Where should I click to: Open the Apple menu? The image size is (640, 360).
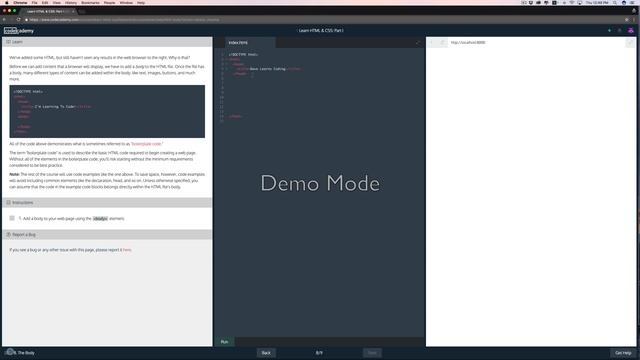[x=7, y=3]
